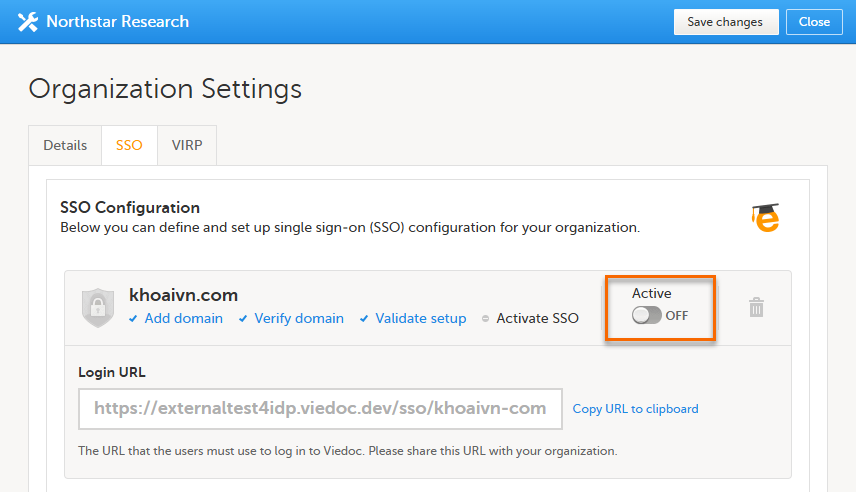
Task: Click the Verify domain link
Action: tap(299, 319)
